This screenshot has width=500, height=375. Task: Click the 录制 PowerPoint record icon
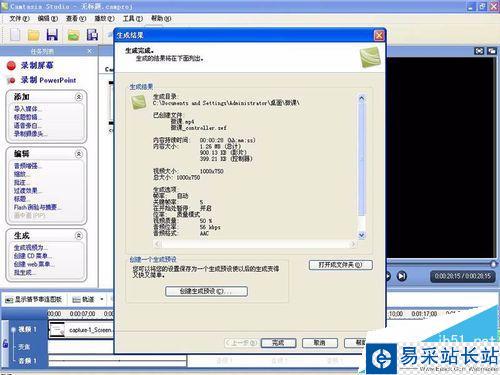click(11, 80)
